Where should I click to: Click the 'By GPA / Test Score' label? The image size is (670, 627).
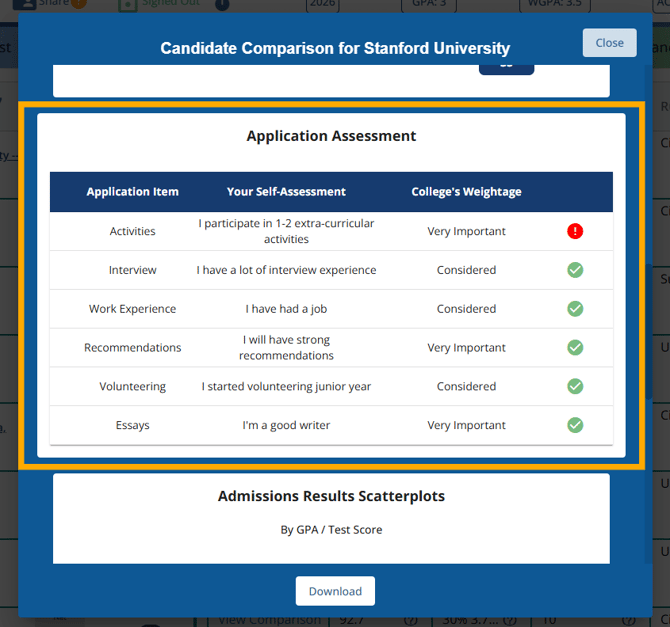331,530
